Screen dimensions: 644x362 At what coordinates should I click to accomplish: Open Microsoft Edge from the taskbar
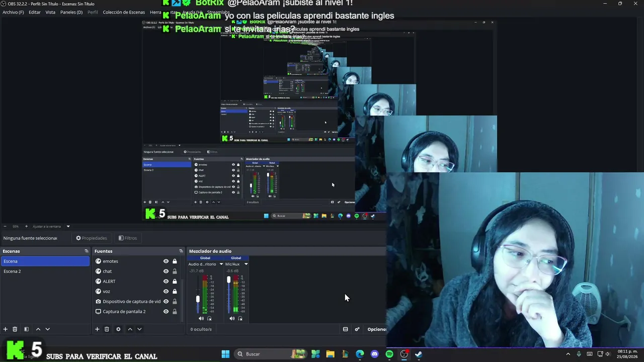pos(360,354)
